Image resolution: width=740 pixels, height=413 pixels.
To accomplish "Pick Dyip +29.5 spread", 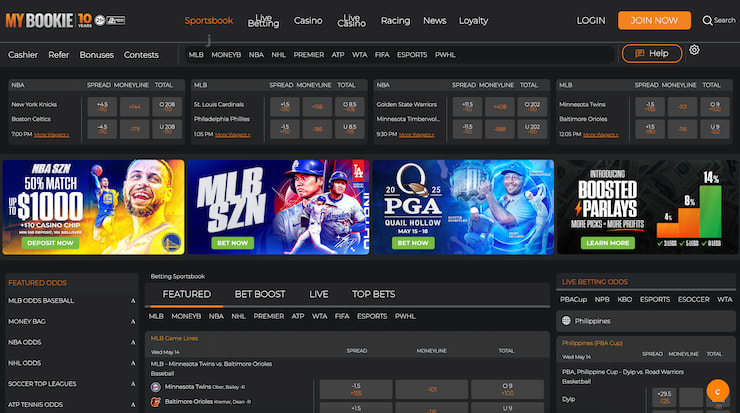I will [x=664, y=397].
